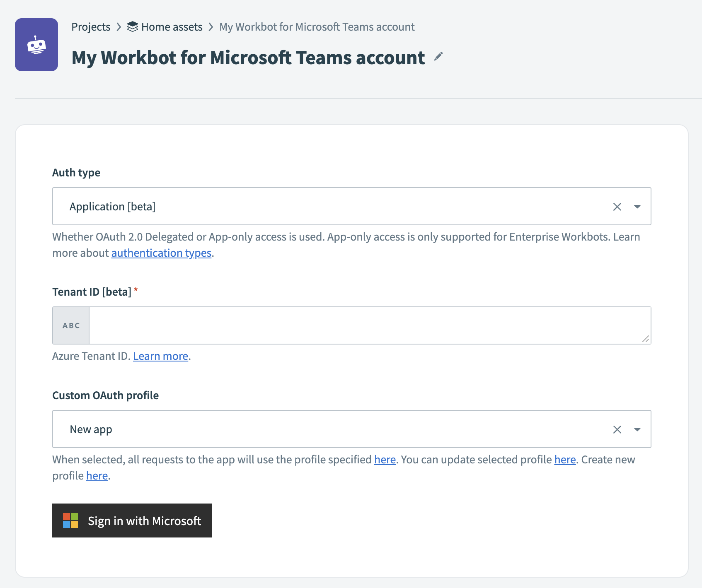Expand the Custom OAuth profile dropdown arrow
This screenshot has width=702, height=588.
[x=637, y=429]
